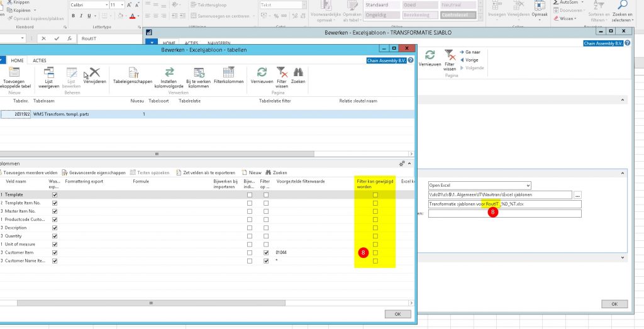The width and height of the screenshot is (644, 329).
Task: Click Lijst weergeven in tabellen window
Action: pos(49,77)
